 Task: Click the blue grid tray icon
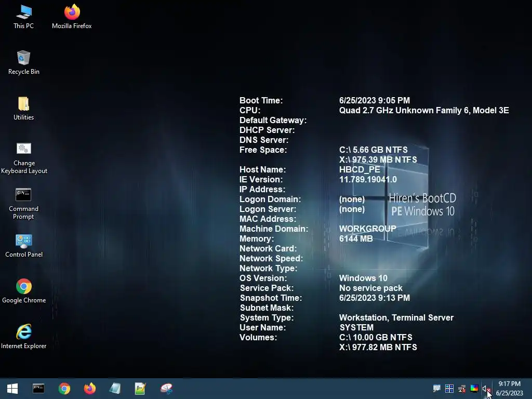[x=449, y=389]
